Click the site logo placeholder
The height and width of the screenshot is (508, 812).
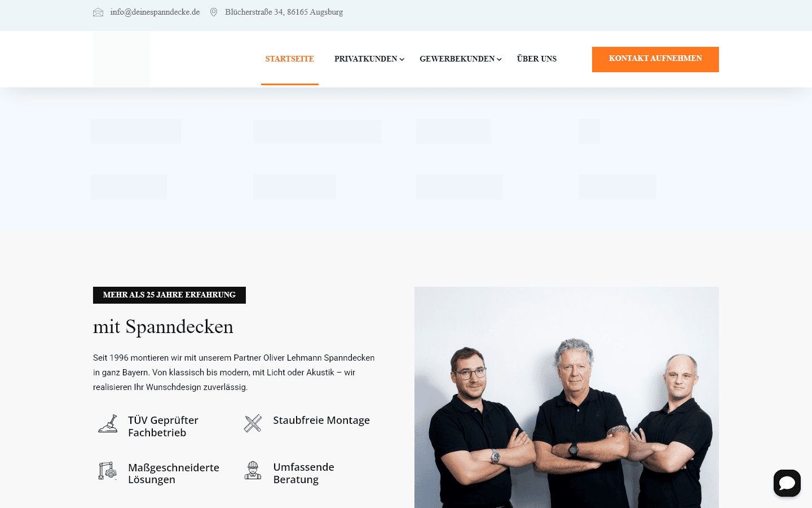(x=121, y=59)
